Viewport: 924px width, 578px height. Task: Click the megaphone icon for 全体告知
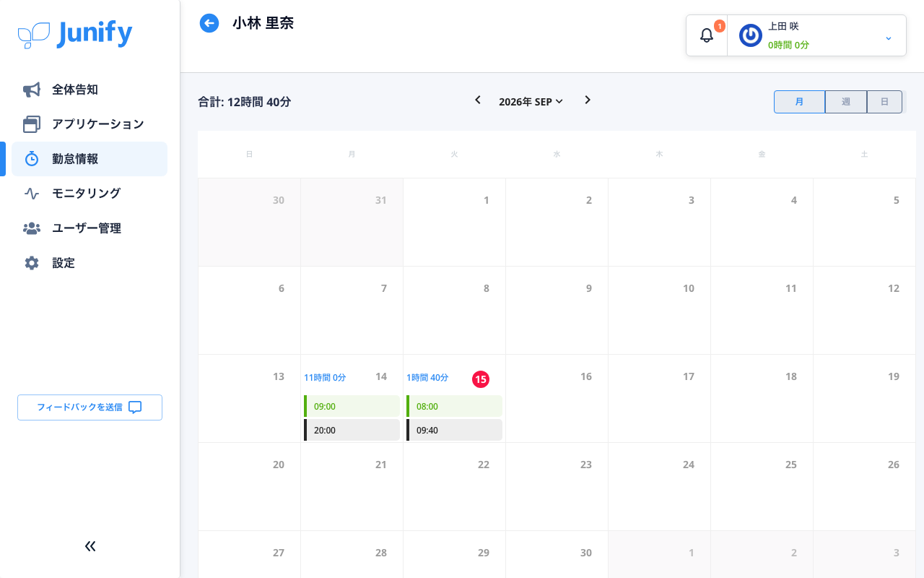click(32, 90)
